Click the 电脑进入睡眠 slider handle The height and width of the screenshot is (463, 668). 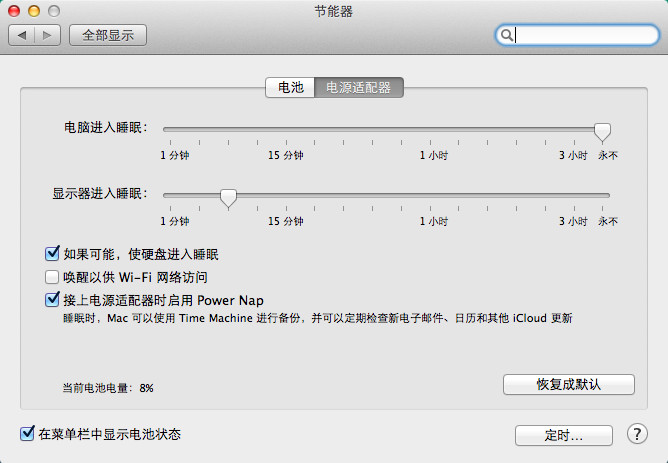[602, 130]
